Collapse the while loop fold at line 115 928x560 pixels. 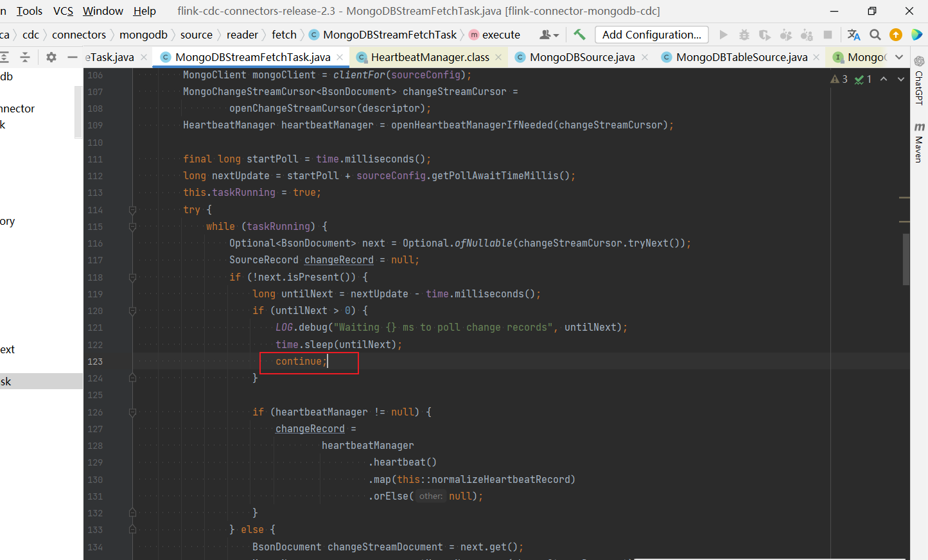(132, 227)
